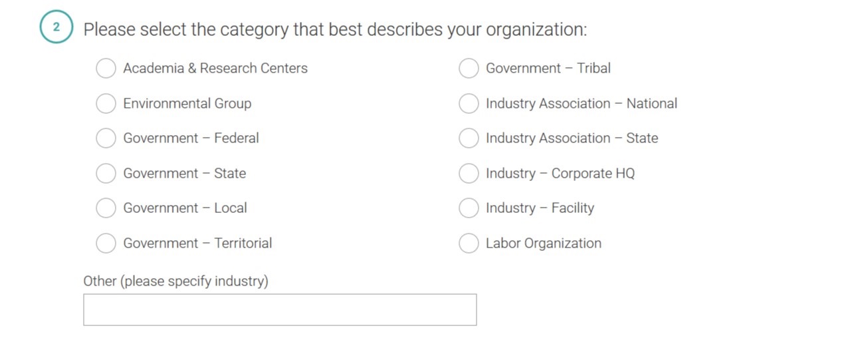Choose the Environmental Group option
Image resolution: width=868 pixels, height=350 pixels.
[x=106, y=104]
